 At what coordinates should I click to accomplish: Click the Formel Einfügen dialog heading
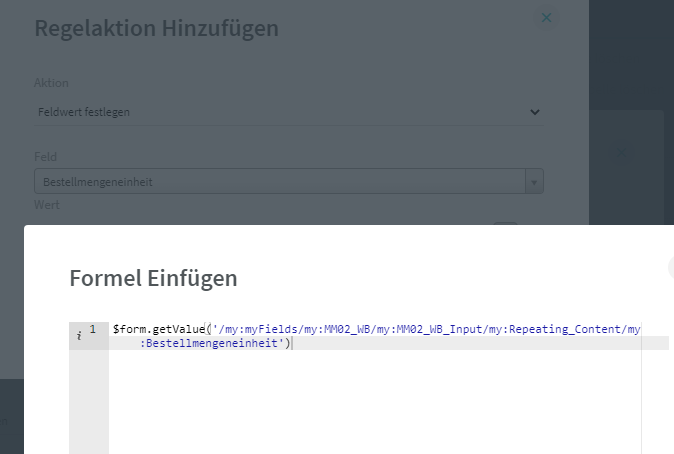(153, 277)
